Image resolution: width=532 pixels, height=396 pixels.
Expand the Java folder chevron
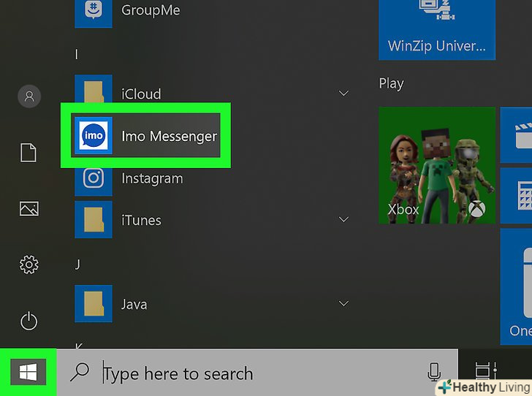343,303
